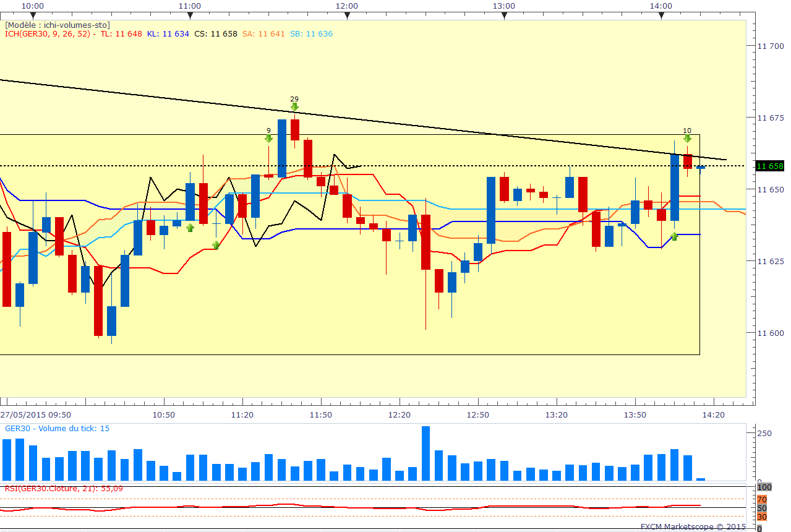Select the blue KL: 11 634 legend entry
The width and height of the screenshot is (791, 532).
[x=168, y=34]
